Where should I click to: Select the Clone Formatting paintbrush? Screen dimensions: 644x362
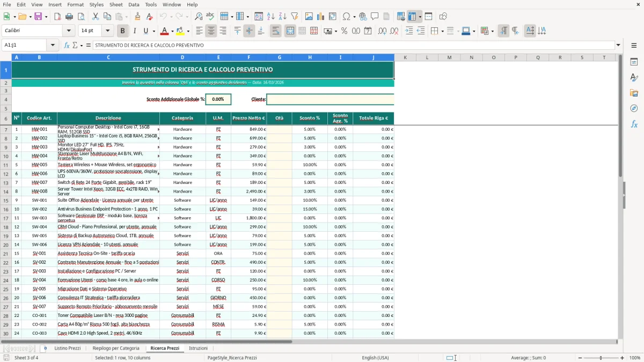click(138, 17)
